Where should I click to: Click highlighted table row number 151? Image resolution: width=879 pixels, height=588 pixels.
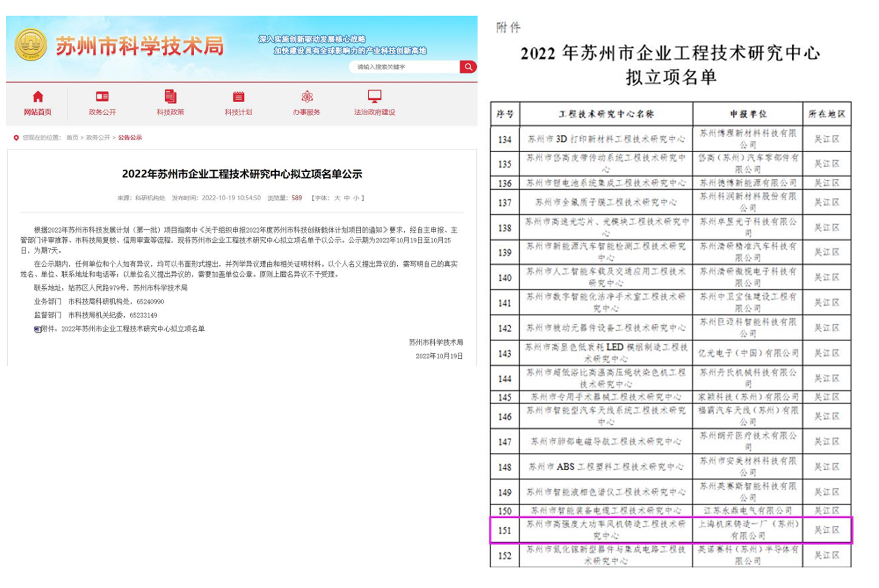(505, 530)
